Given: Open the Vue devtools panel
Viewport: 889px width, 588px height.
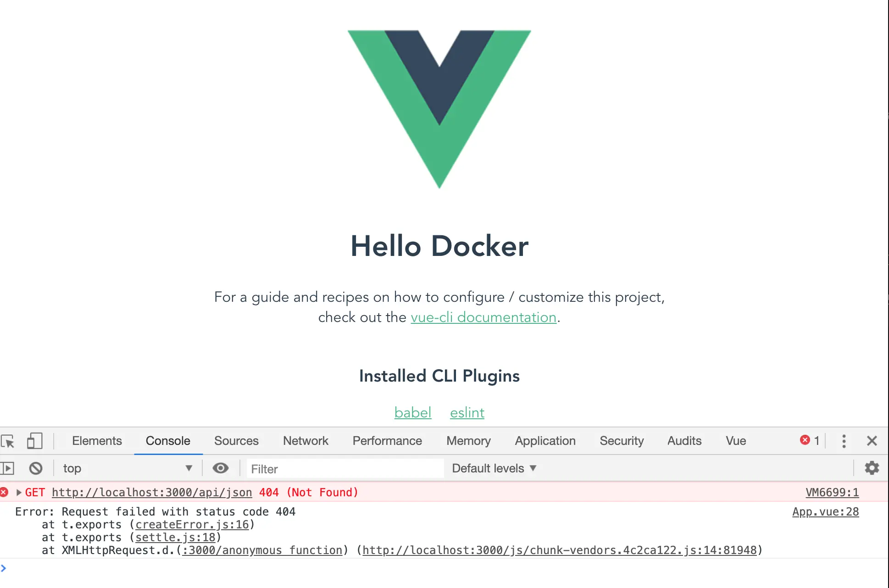Looking at the screenshot, I should click(735, 440).
